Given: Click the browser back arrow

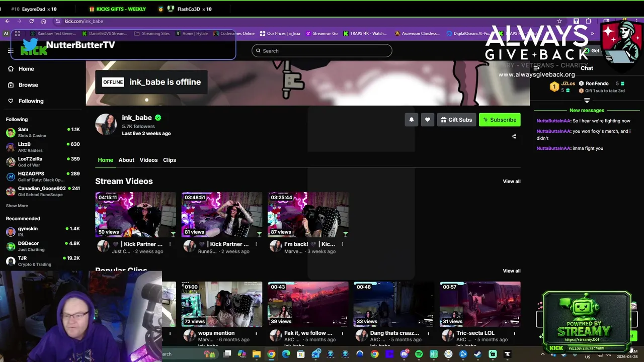Looking at the screenshot, I should click(7, 21).
